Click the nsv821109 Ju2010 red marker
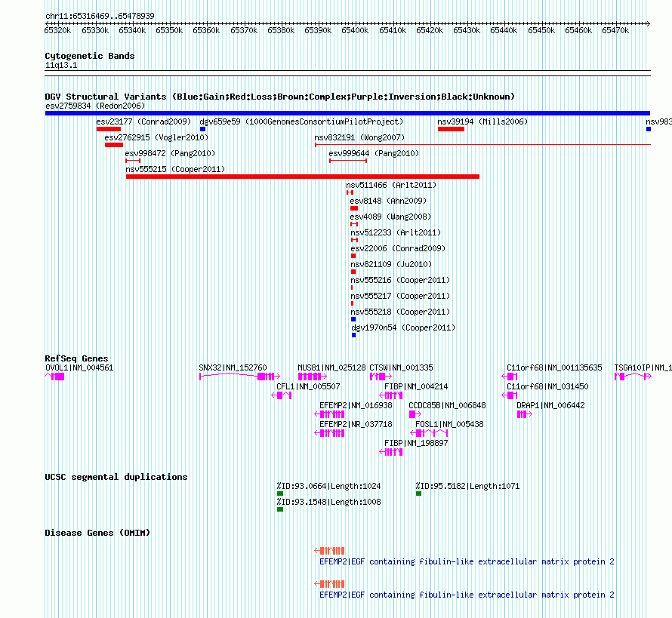Image resolution: width=672 pixels, height=618 pixels. tap(353, 272)
